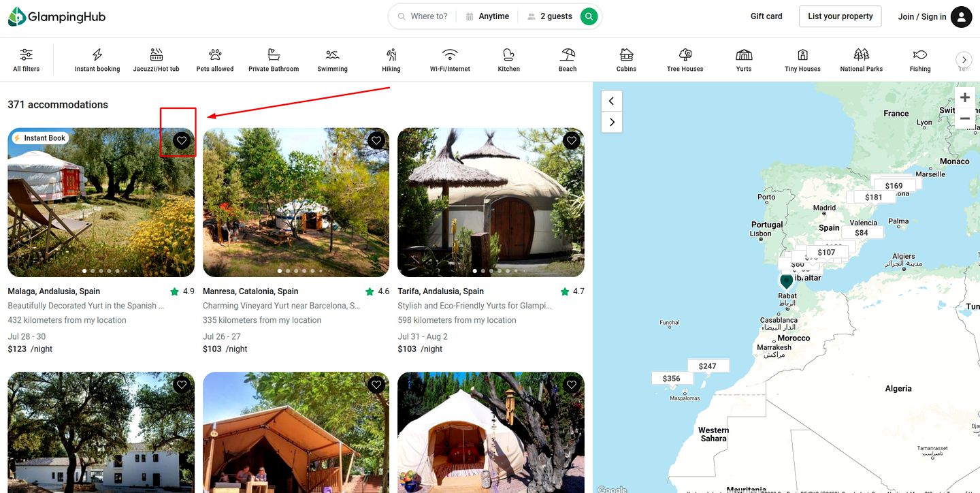Click the $107 map price marker
The image size is (980, 493).
(x=826, y=252)
